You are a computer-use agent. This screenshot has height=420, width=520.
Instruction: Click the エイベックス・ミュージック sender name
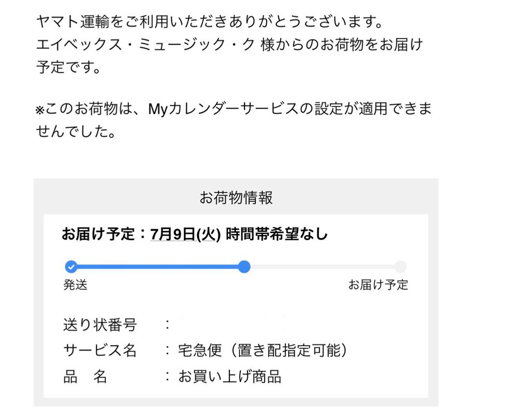[145, 44]
